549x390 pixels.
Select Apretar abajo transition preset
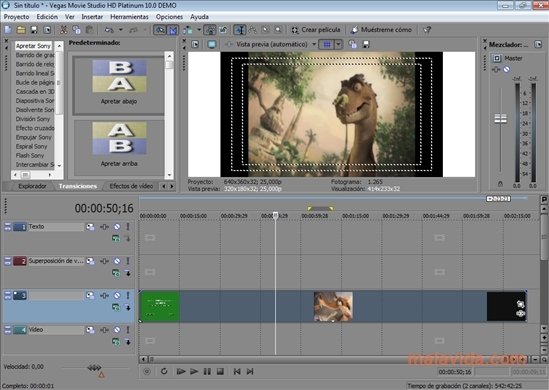tap(119, 85)
